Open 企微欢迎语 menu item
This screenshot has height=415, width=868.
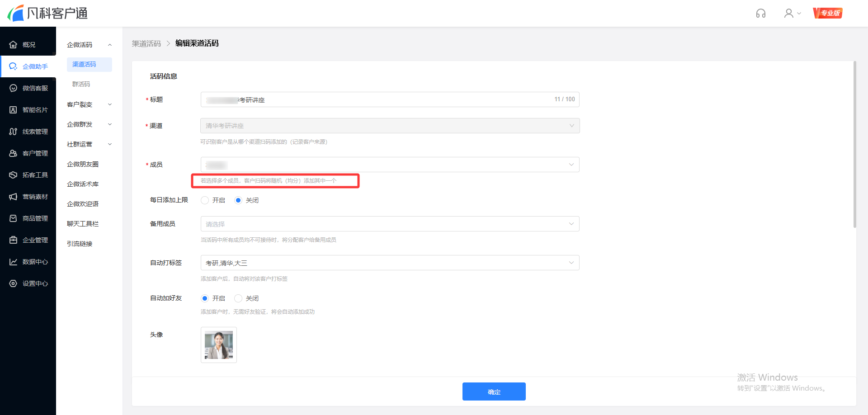point(83,204)
